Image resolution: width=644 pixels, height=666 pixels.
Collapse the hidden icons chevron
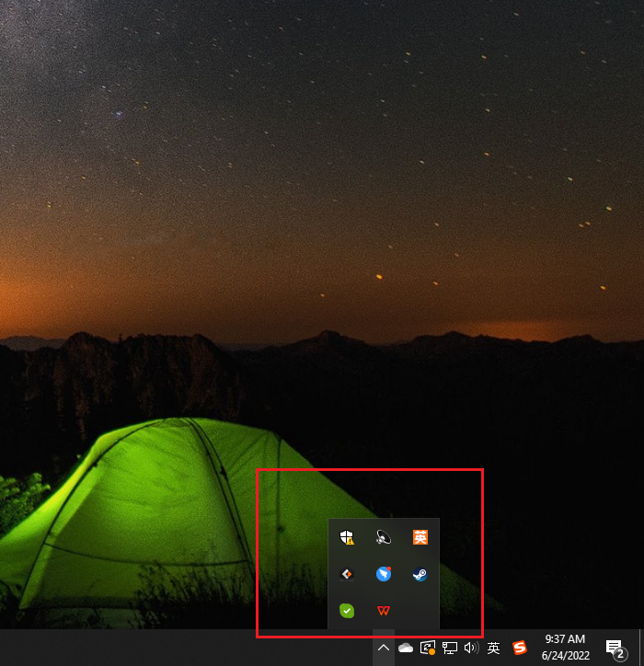pyautogui.click(x=384, y=648)
